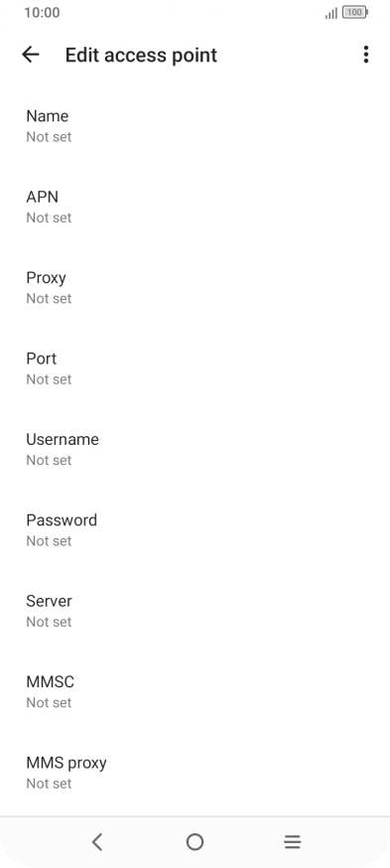Image resolution: width=390 pixels, height=868 pixels.
Task: Open the MMSC setting
Action: coord(195,692)
